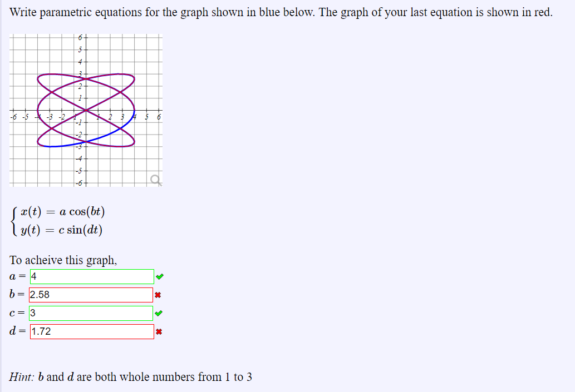Click the graph's y-axis label 6
The width and height of the screenshot is (575, 392).
(x=81, y=37)
